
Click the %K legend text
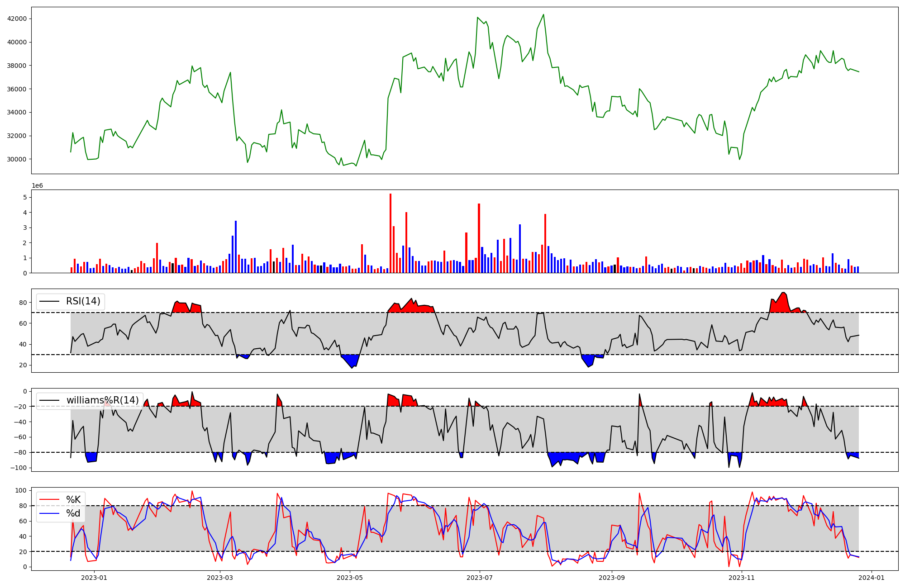click(x=73, y=500)
